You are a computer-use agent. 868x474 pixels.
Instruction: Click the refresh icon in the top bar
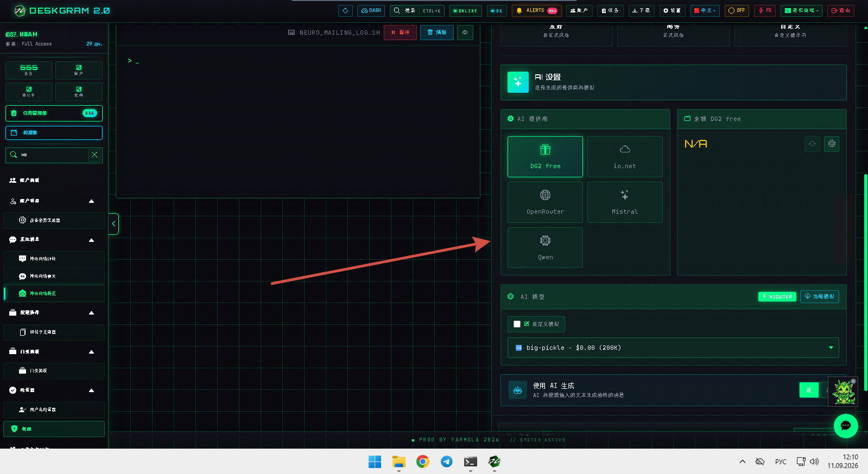click(x=345, y=10)
